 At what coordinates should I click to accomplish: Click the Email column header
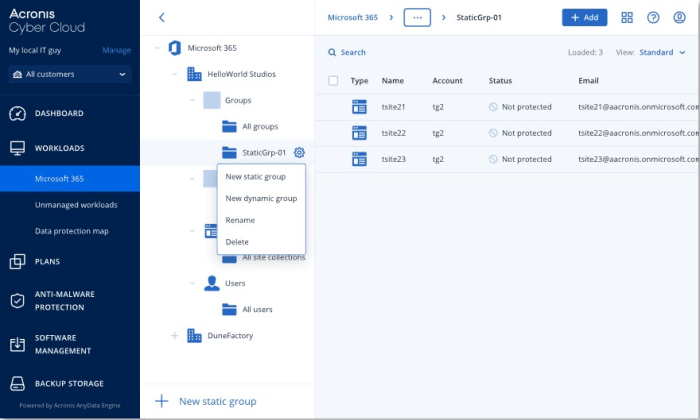(588, 81)
